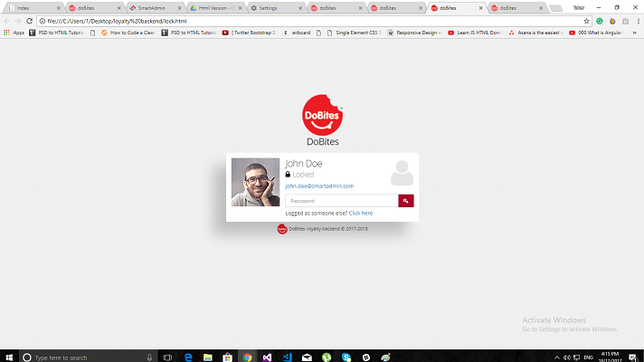Go back using the browser back arrow
The image size is (644, 362).
click(7, 21)
